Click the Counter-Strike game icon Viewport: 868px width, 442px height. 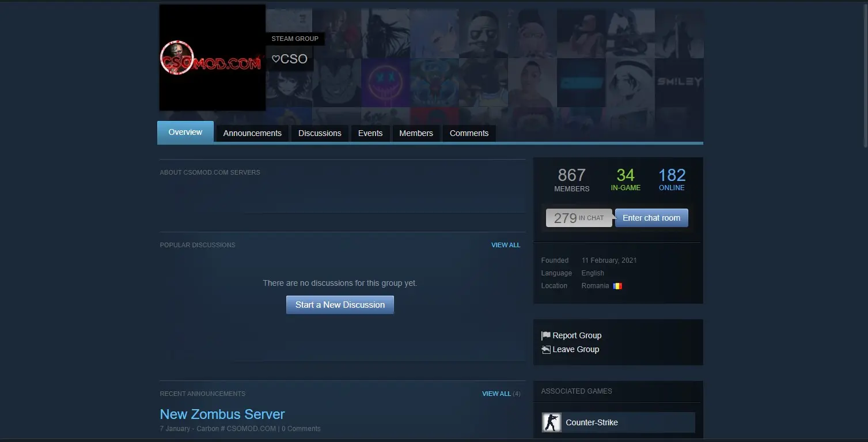tap(551, 422)
